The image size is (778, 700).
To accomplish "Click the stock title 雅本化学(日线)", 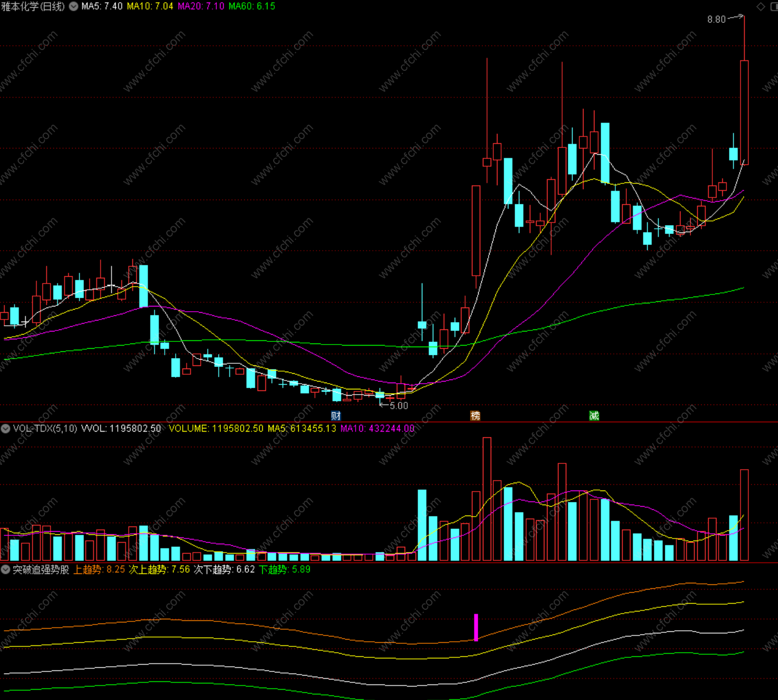I will click(33, 6).
